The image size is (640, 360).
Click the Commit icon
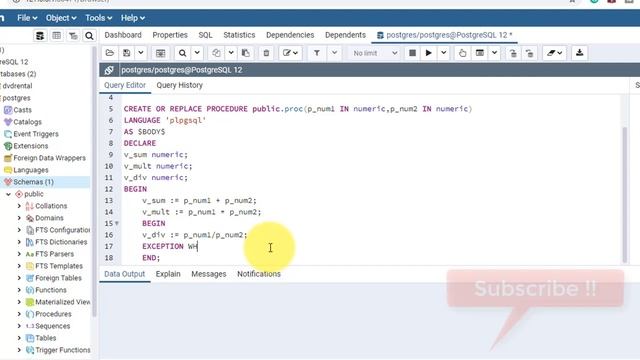513,53
